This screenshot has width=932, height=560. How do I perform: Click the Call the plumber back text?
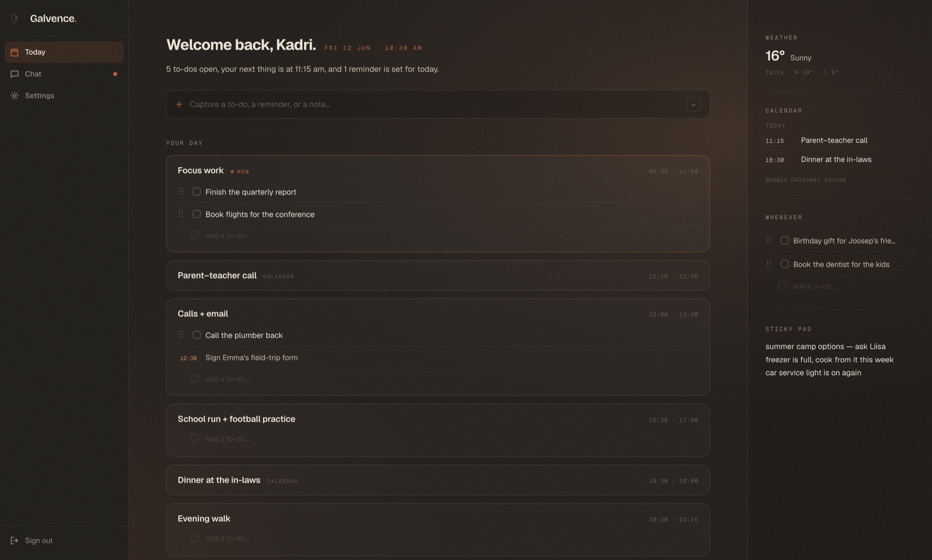[x=244, y=335]
